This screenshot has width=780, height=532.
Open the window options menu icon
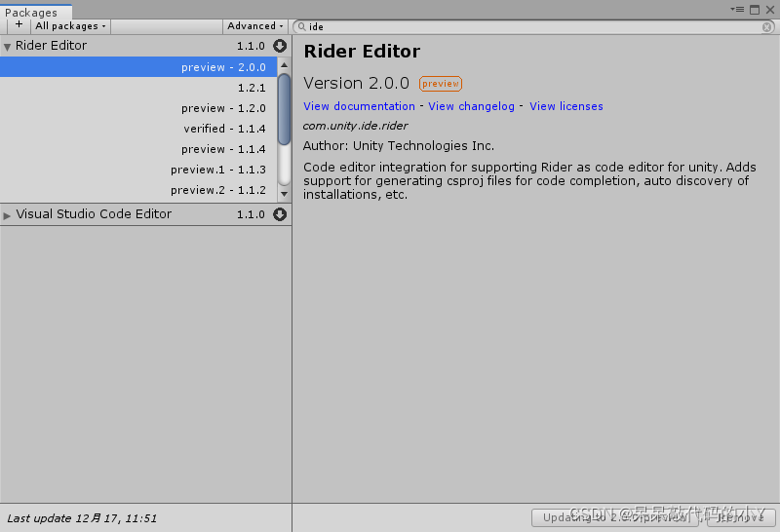click(x=737, y=10)
